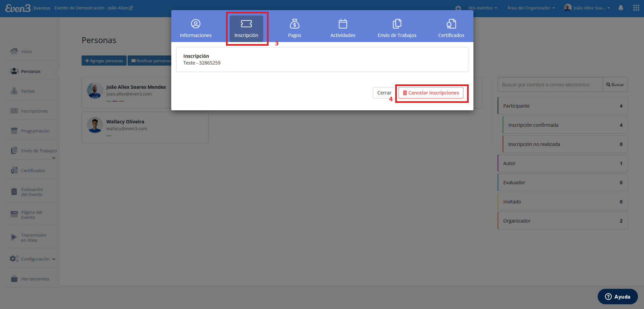Select the Certificados icon in modal

coord(451,24)
